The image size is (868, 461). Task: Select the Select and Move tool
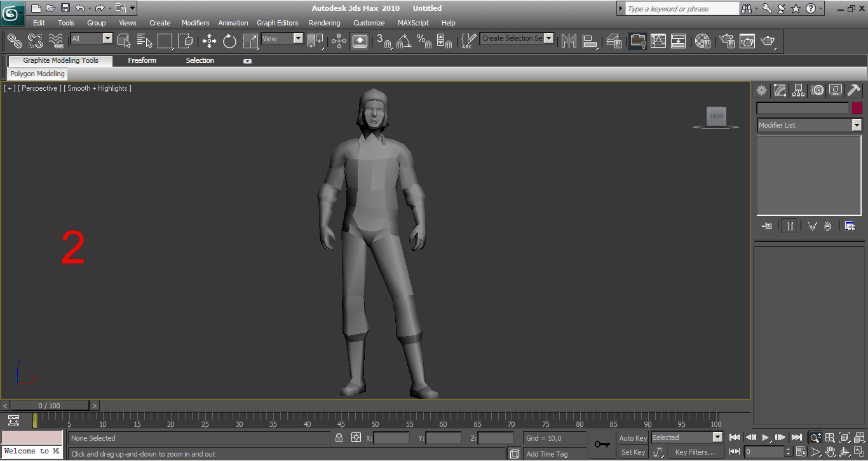coord(209,41)
